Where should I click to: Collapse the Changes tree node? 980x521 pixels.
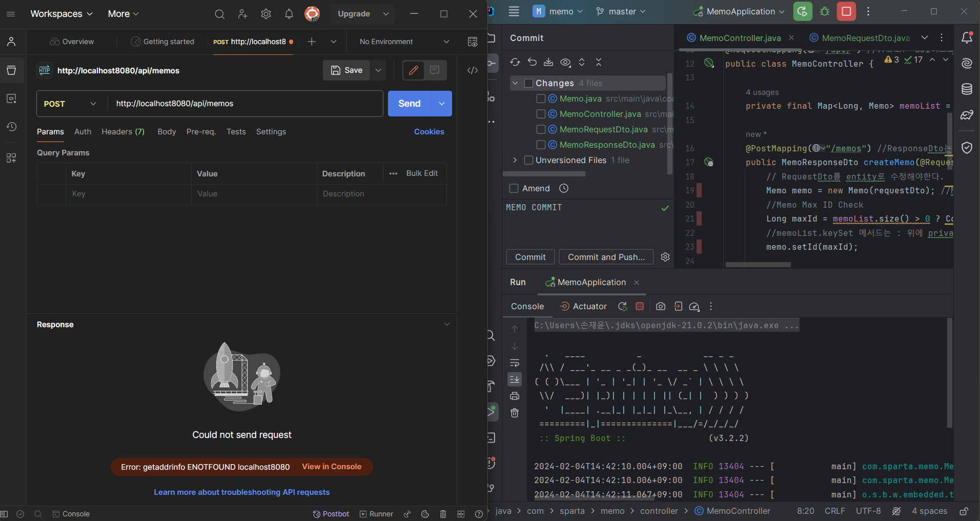515,83
